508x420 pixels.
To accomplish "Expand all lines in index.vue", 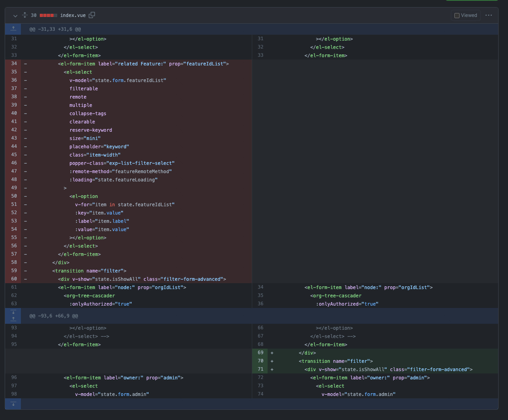I will [25, 15].
